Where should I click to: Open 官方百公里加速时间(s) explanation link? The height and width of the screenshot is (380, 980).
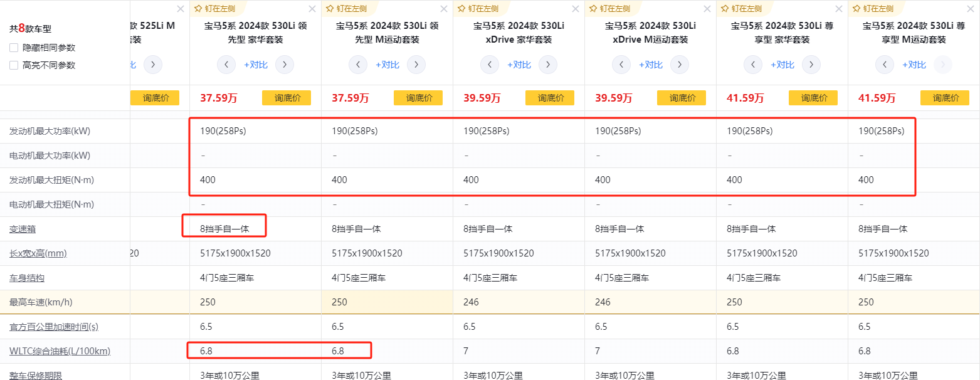(x=54, y=327)
